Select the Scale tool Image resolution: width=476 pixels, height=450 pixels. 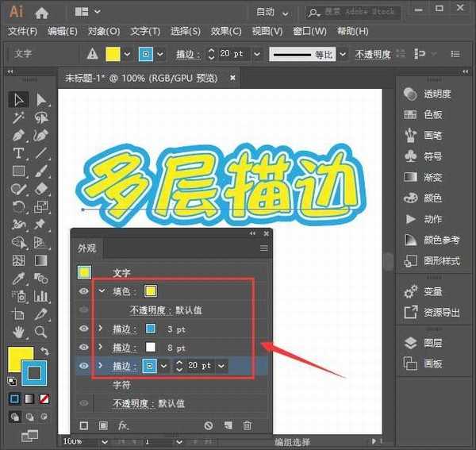pos(41,207)
